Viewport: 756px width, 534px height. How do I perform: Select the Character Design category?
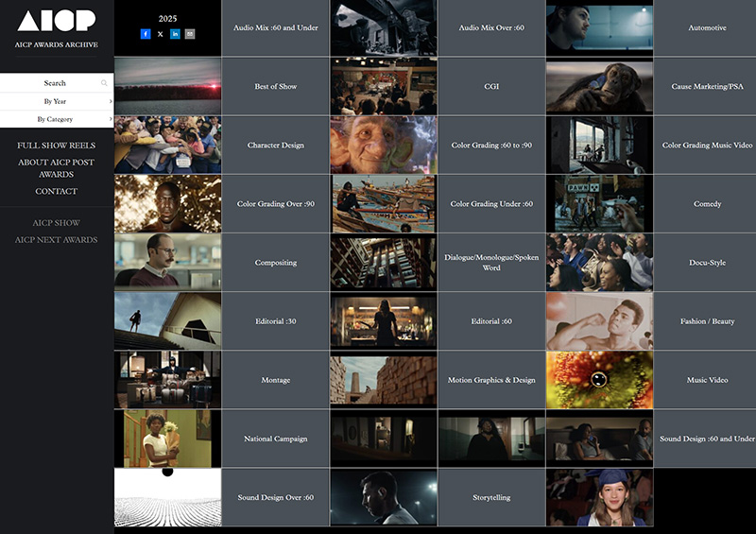pos(276,145)
